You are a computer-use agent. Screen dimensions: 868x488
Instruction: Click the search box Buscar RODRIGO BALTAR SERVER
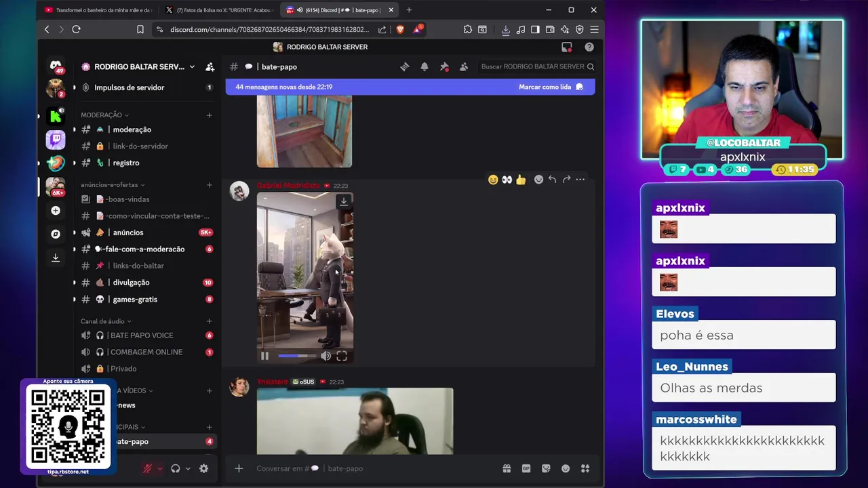[537, 66]
